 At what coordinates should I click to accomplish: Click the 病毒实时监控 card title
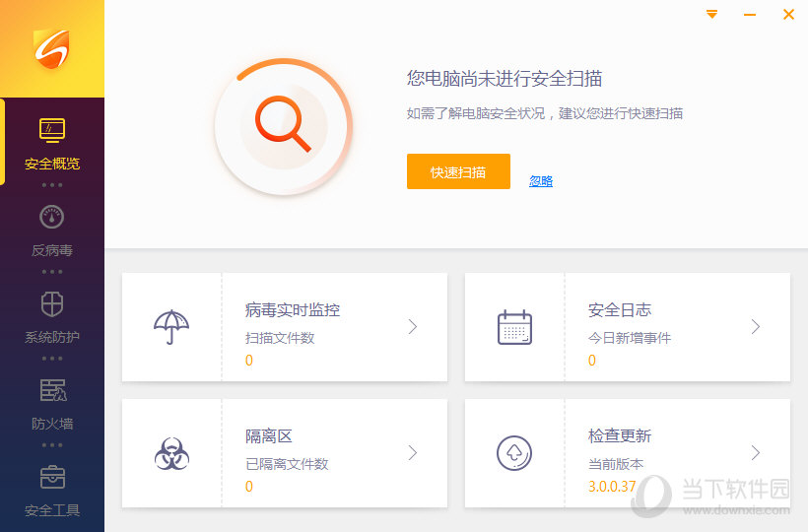tap(293, 310)
